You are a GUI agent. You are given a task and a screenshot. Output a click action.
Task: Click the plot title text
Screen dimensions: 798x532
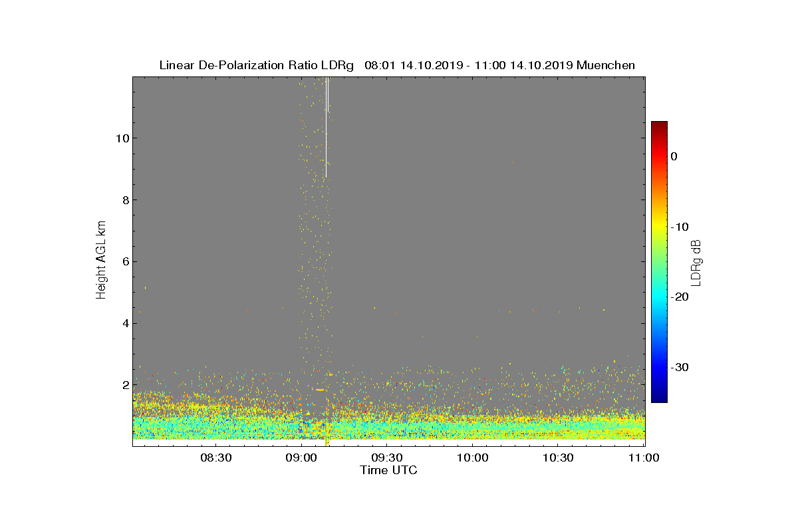pyautogui.click(x=397, y=65)
